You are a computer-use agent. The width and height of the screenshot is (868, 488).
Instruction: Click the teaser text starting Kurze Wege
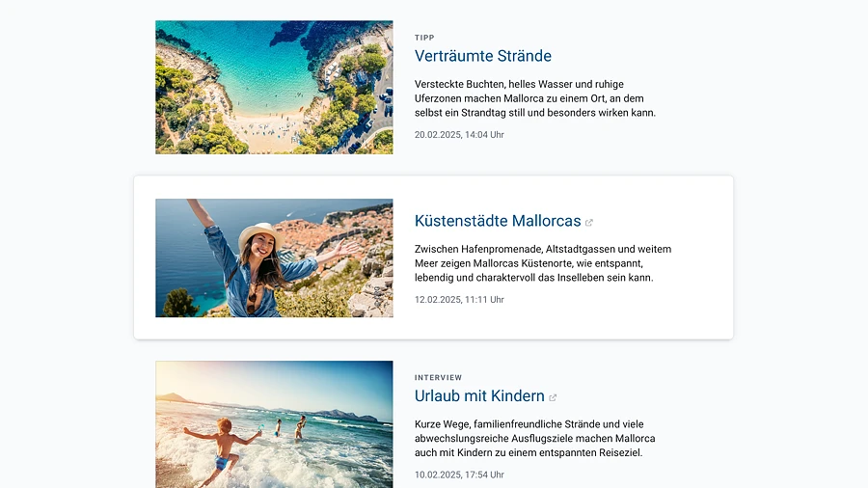[x=534, y=438]
